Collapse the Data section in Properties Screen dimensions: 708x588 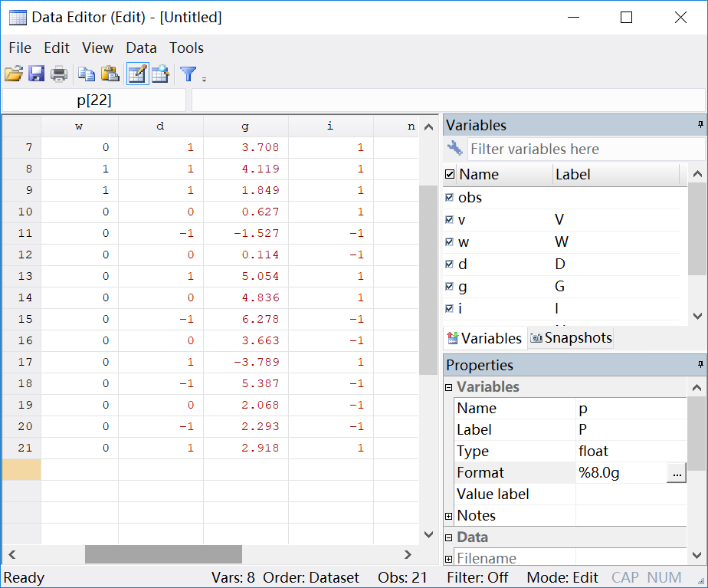(449, 537)
